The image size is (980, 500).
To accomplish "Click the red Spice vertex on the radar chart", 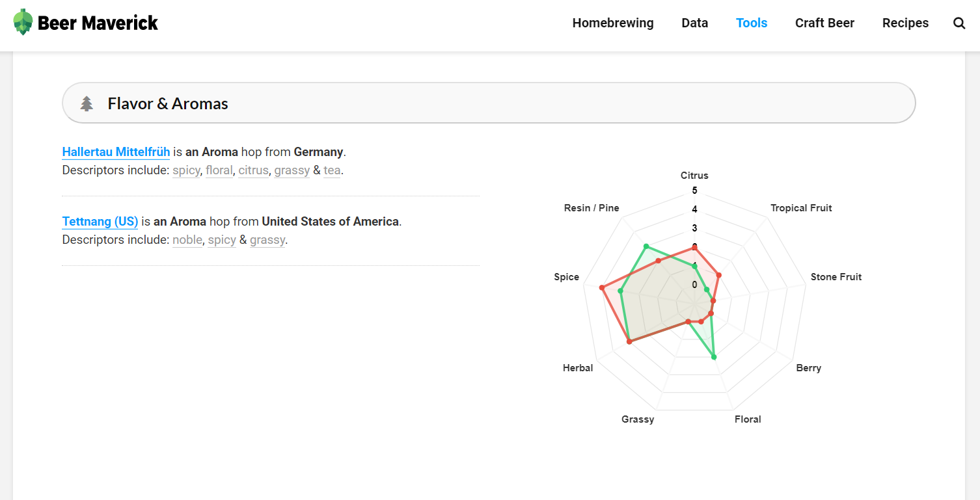I will (601, 286).
